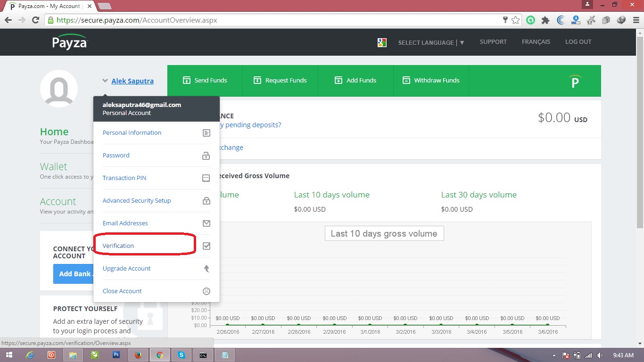The image size is (644, 362).
Task: Click the Last 30 days volume heading
Action: click(479, 195)
